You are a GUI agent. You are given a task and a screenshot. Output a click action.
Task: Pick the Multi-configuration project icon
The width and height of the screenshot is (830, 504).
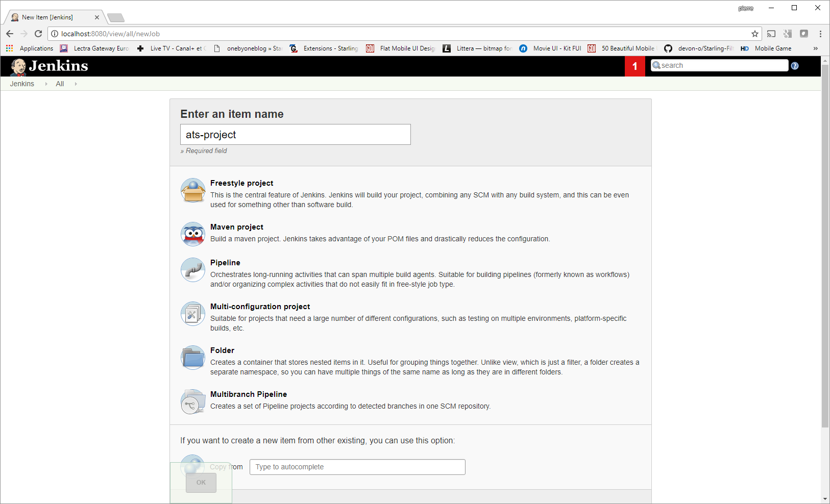[x=193, y=314]
